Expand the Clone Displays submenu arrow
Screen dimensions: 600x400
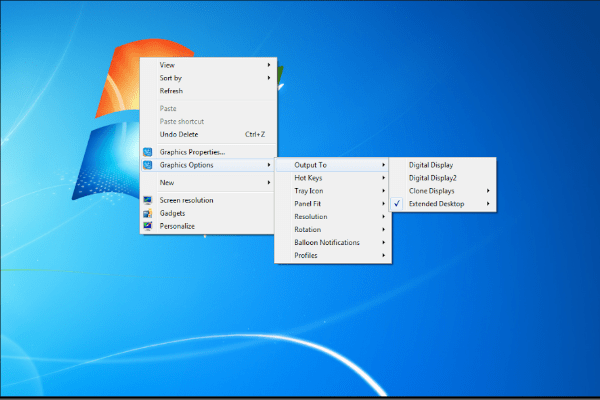(488, 191)
